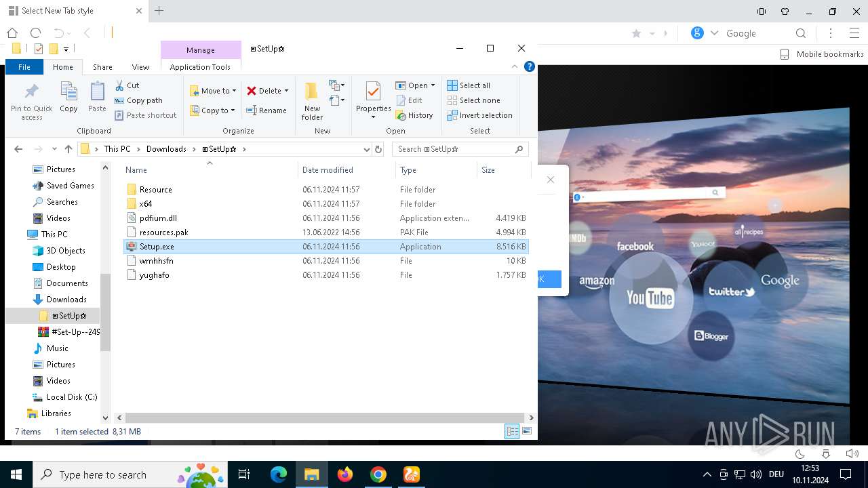Open Firefox from the taskbar
This screenshot has height=488, width=868.
click(x=345, y=474)
